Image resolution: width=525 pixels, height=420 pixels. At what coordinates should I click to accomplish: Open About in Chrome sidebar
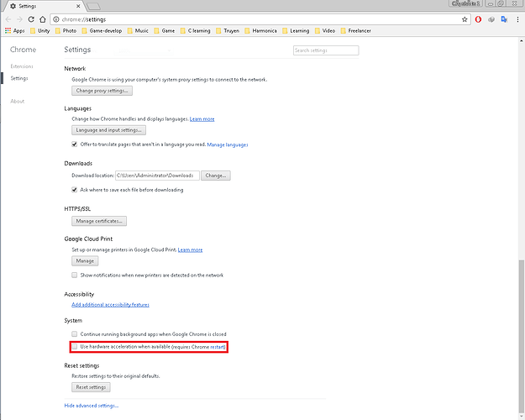click(18, 101)
